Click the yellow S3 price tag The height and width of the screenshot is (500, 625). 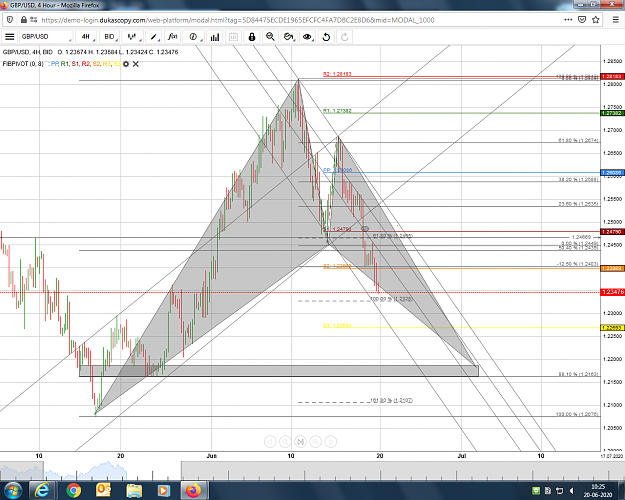click(612, 328)
